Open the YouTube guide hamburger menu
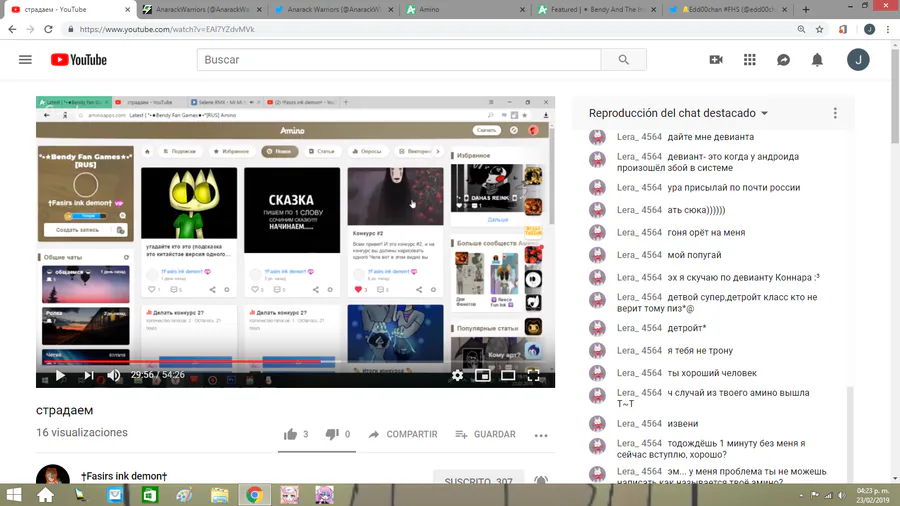Screen dimensions: 900x506 pyautogui.click(x=25, y=60)
